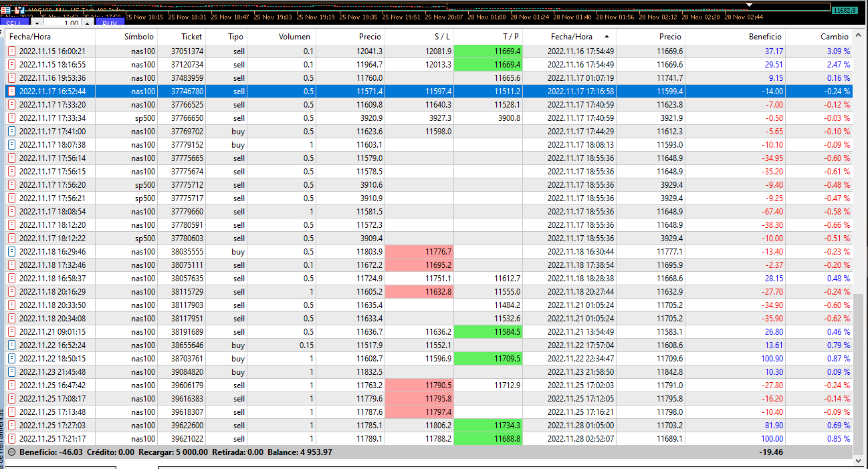Click the total -19.46 in summary row

click(x=771, y=452)
